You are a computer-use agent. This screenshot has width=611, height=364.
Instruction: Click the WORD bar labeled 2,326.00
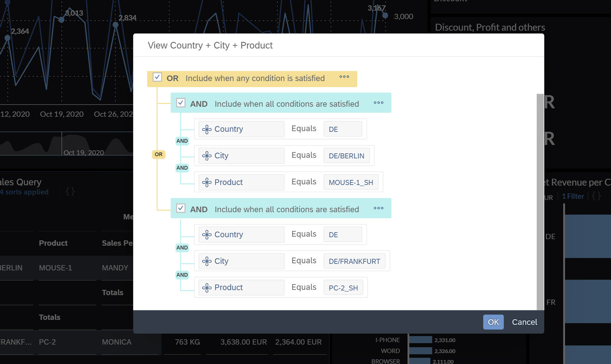tap(420, 351)
